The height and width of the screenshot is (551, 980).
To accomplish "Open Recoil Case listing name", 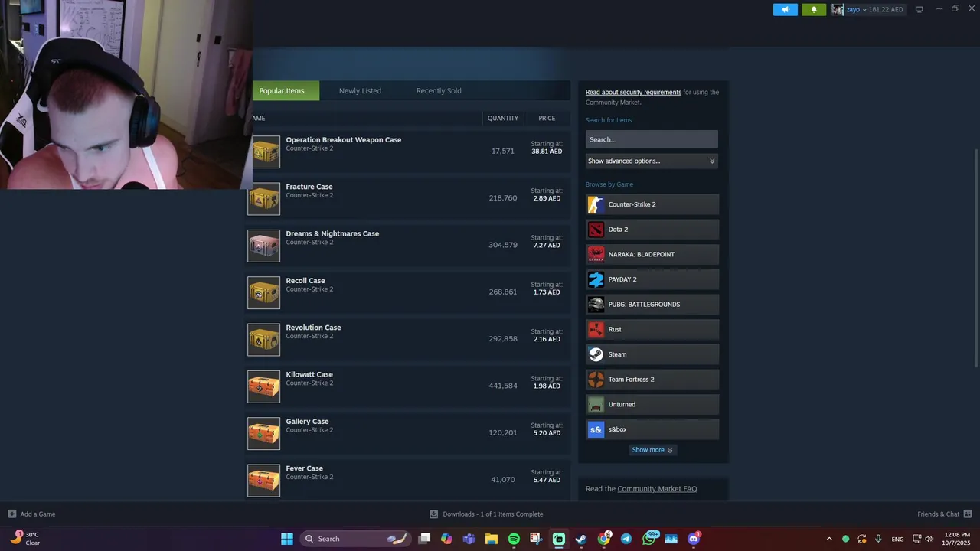I will (305, 281).
